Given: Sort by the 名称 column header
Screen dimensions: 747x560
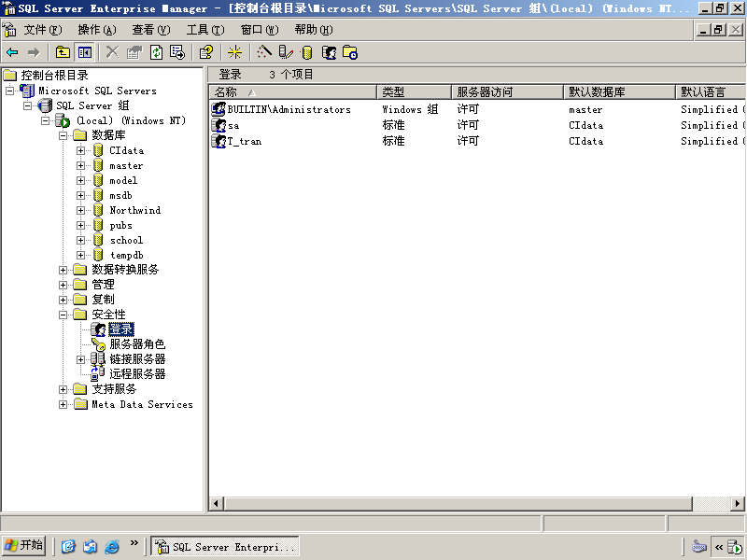Looking at the screenshot, I should pyautogui.click(x=293, y=91).
